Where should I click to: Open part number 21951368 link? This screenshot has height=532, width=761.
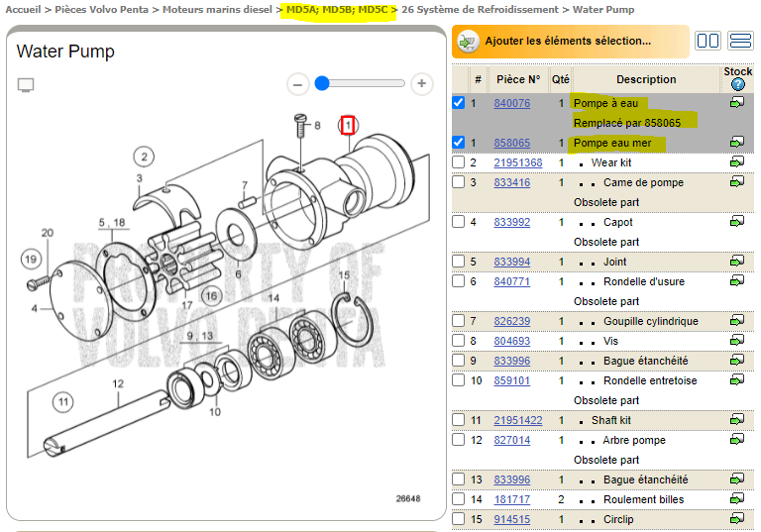[518, 162]
